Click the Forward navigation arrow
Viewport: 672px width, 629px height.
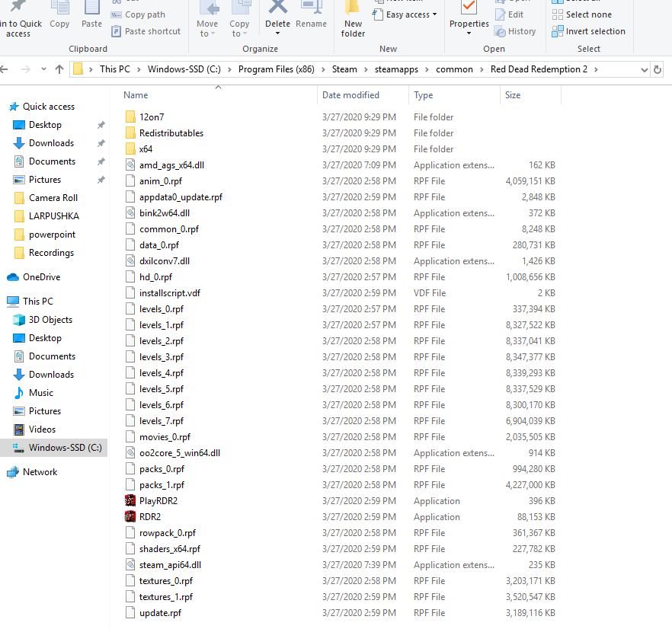pyautogui.click(x=26, y=69)
